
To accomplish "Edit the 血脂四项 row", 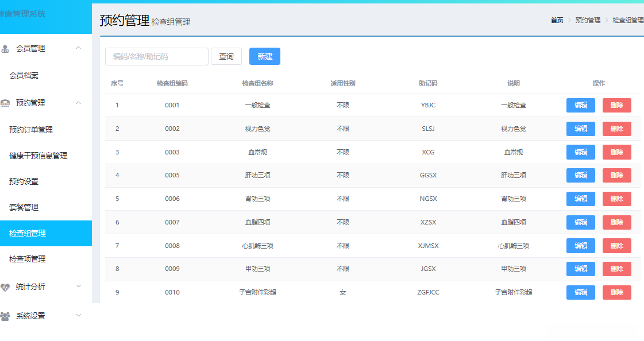I will [x=581, y=222].
